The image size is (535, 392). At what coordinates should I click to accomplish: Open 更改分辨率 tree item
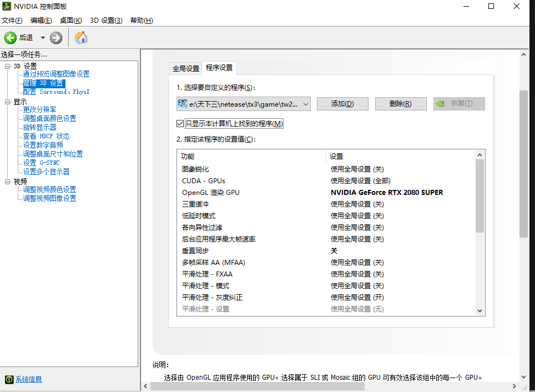[39, 109]
